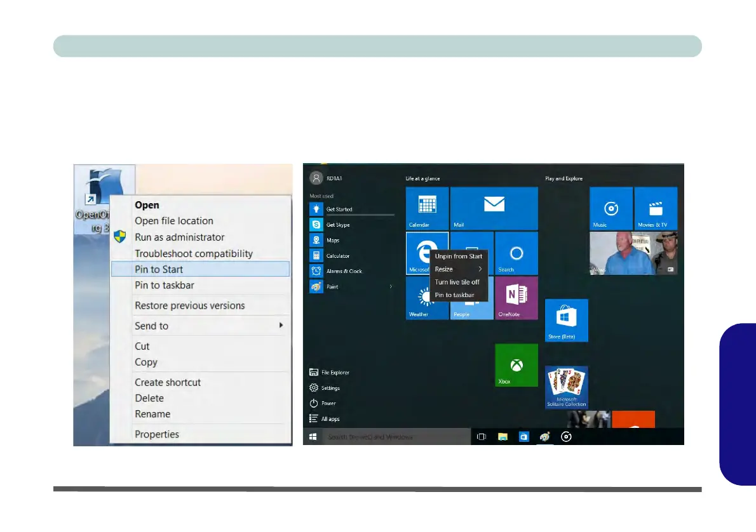Open the OneNote tile
The width and height of the screenshot is (756, 532).
tap(516, 298)
